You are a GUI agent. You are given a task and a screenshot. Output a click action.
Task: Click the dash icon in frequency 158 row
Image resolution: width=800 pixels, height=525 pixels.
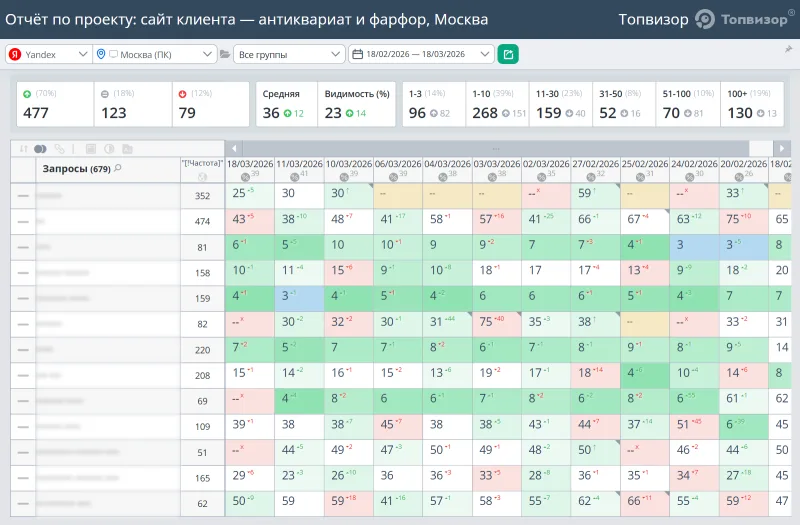tap(23, 272)
